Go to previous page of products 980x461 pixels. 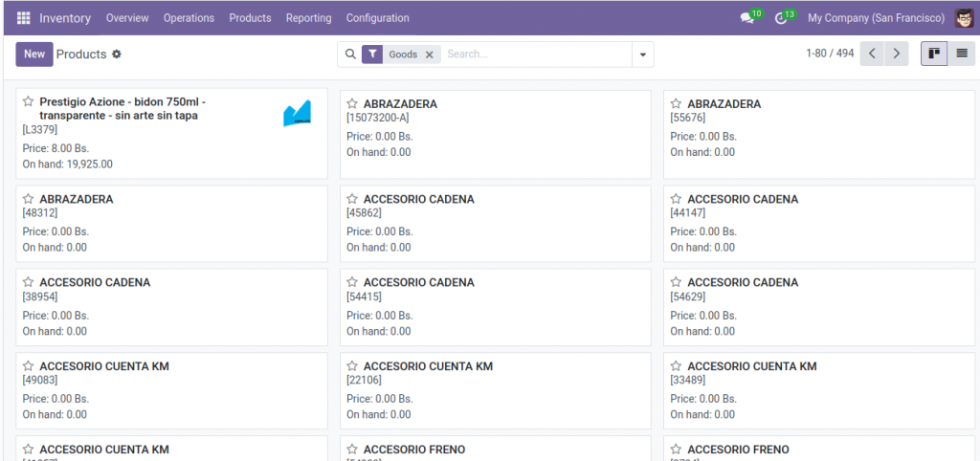click(872, 54)
